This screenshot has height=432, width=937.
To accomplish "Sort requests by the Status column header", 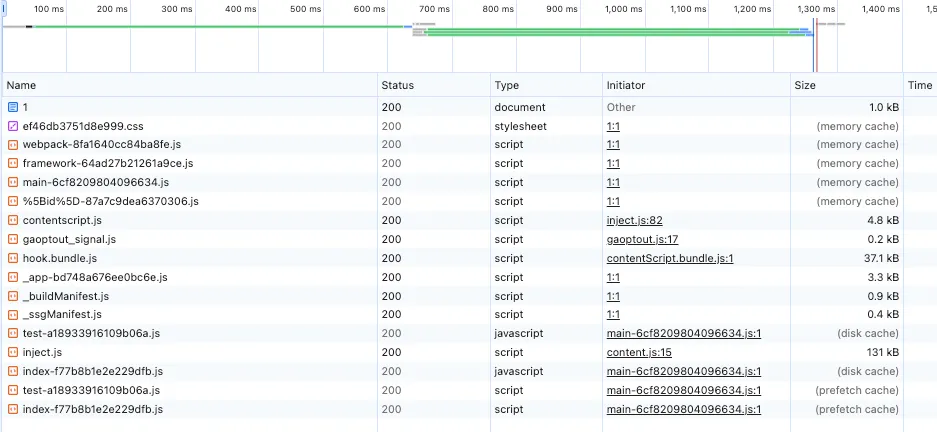I will pyautogui.click(x=397, y=86).
